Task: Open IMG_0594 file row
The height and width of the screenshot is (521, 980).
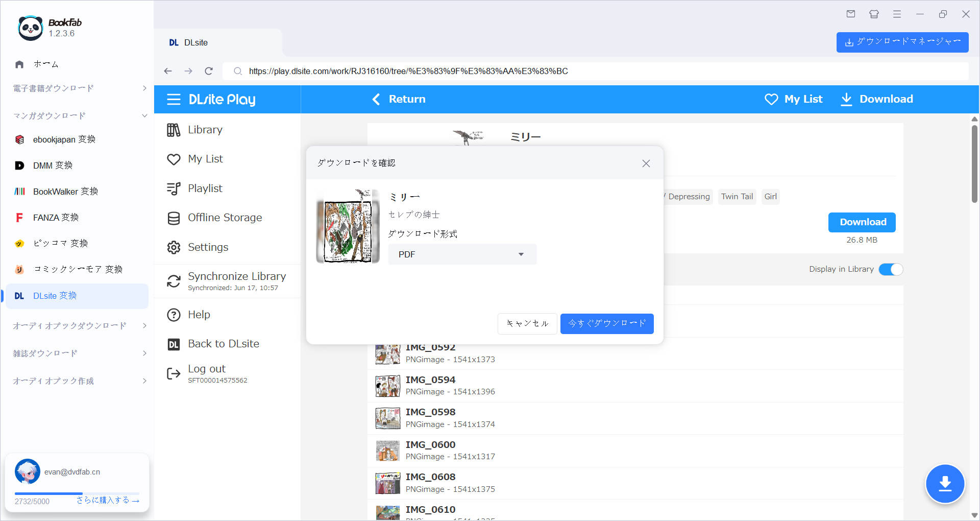Action: coord(635,386)
